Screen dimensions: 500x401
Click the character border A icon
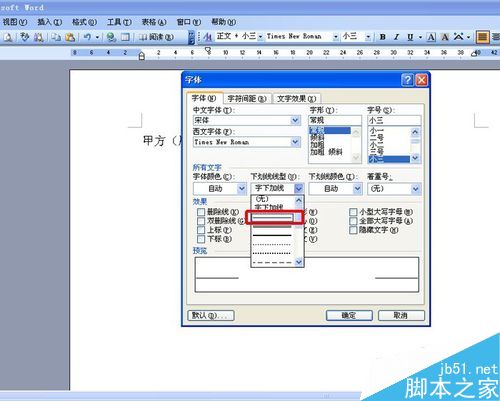[431, 37]
